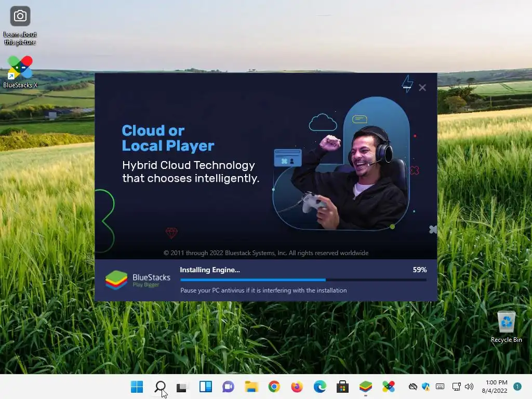Click Hybrid Cloud Technology description
The height and width of the screenshot is (399, 532).
click(191, 171)
